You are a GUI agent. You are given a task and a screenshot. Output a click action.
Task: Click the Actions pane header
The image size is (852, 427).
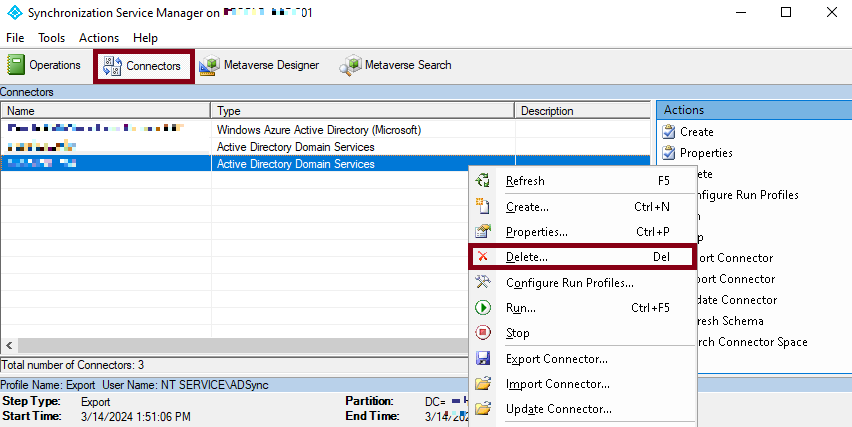coord(754,110)
